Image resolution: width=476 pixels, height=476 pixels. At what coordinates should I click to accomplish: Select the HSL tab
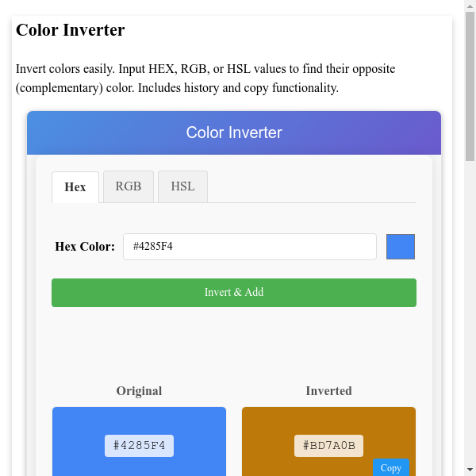(x=182, y=186)
